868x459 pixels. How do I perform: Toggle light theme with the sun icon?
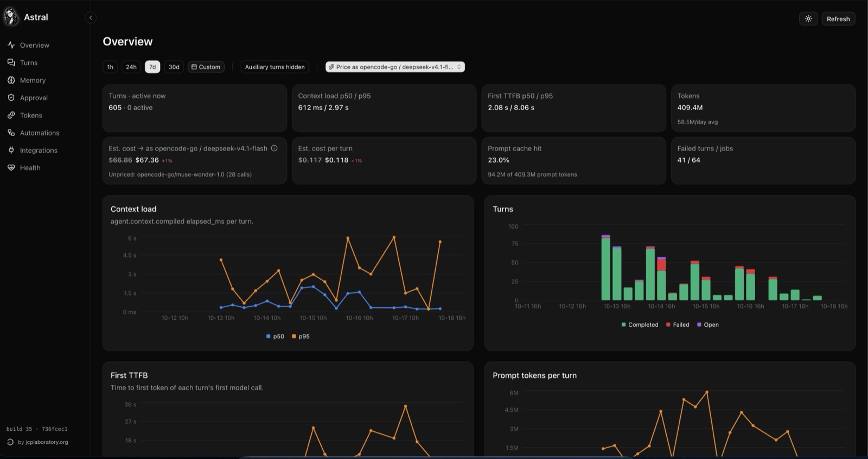[x=808, y=18]
